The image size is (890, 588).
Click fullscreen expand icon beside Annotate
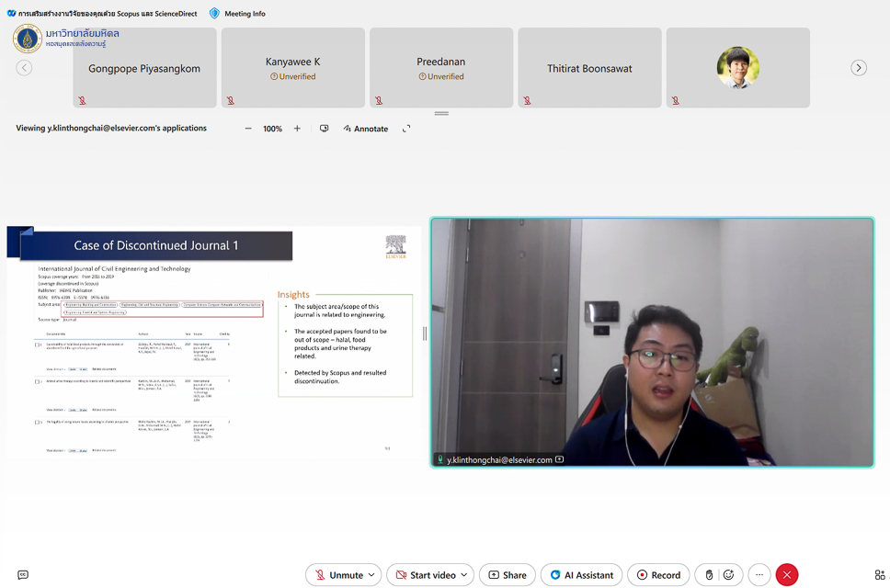coord(406,129)
